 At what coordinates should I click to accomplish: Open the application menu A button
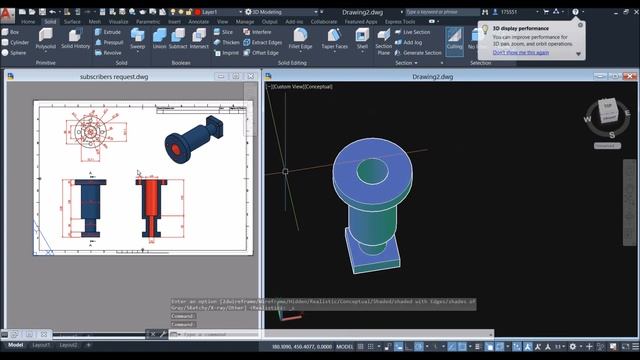pos(7,15)
